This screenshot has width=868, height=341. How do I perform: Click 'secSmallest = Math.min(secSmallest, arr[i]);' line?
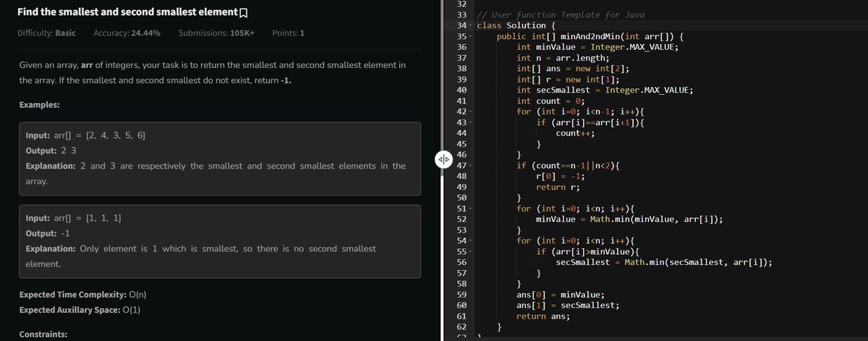click(x=664, y=262)
